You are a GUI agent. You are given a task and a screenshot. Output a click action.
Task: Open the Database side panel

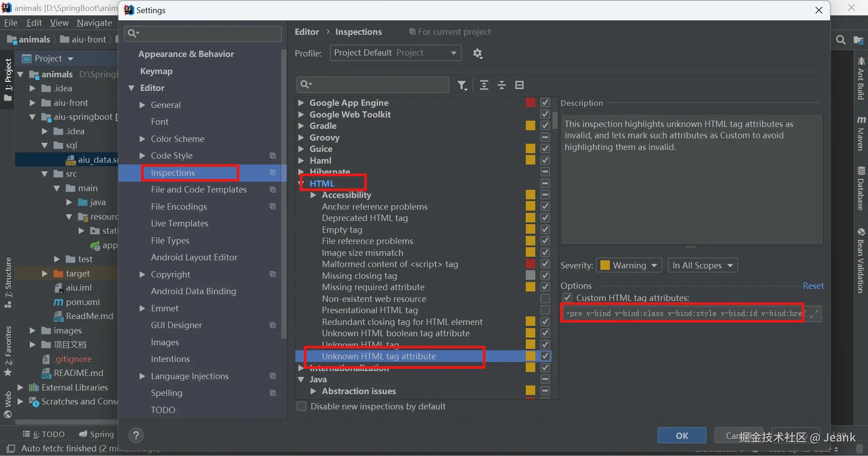(x=861, y=188)
